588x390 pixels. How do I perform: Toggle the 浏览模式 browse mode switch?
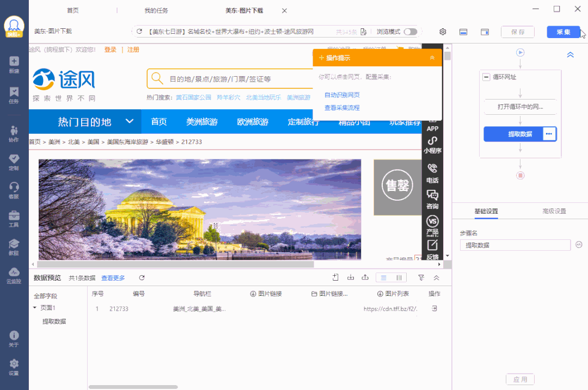point(410,32)
